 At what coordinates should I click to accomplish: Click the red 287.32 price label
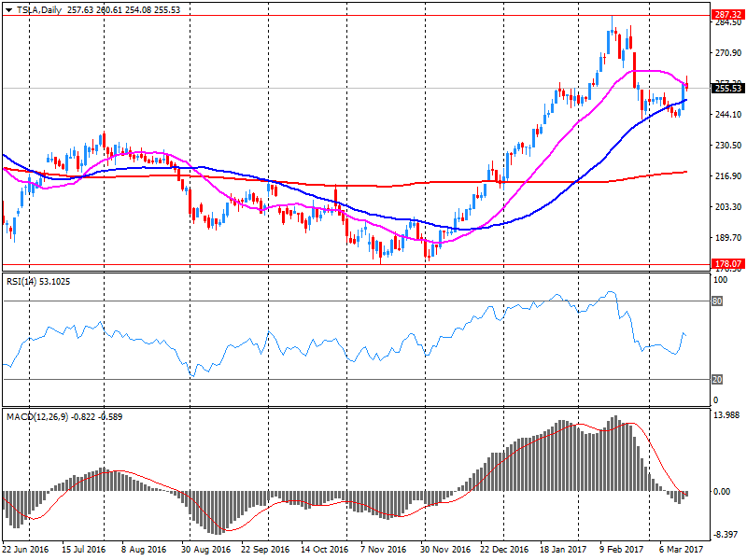[727, 15]
